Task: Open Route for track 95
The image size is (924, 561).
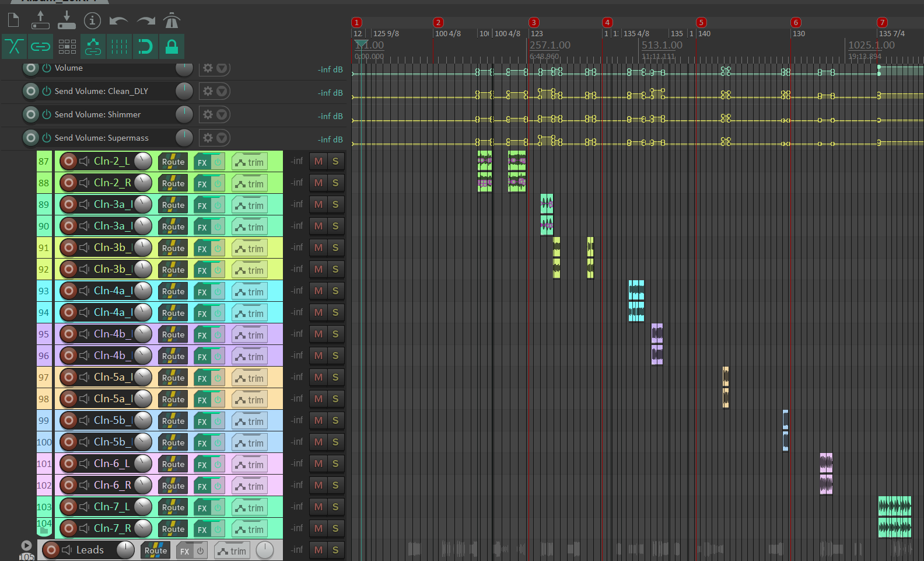Action: (173, 334)
